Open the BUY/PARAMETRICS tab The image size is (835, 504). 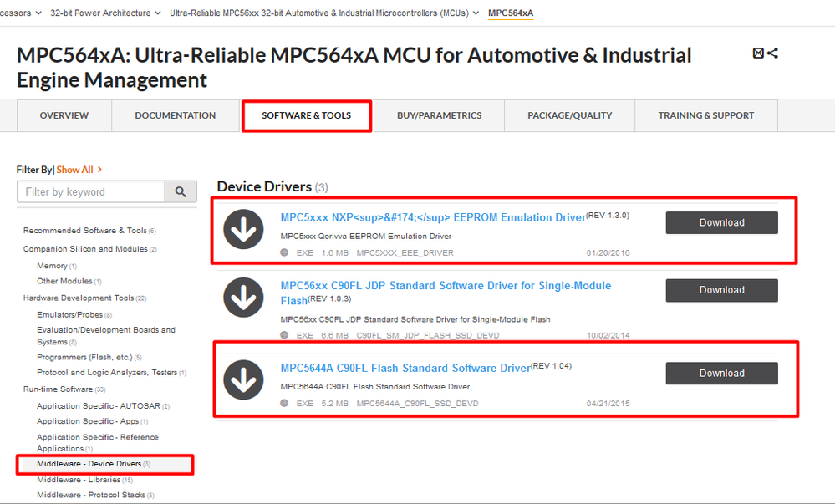point(440,115)
